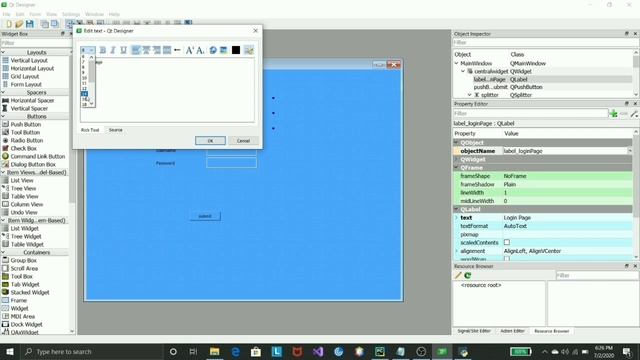Reload resources with green refresh icon

click(x=468, y=276)
